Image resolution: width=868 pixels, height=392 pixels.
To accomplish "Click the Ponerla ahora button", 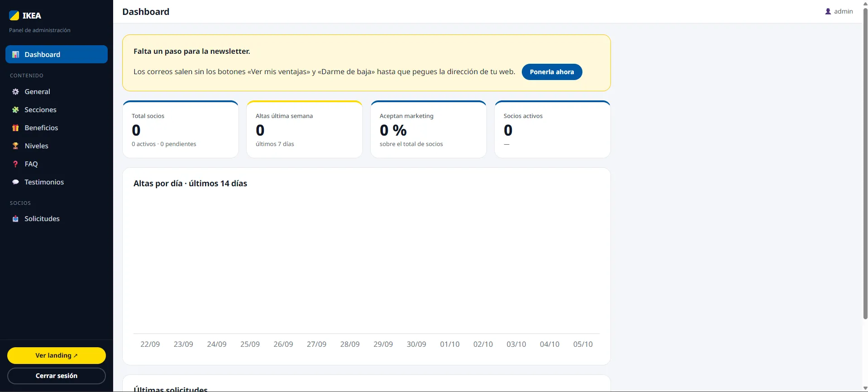I will (552, 72).
